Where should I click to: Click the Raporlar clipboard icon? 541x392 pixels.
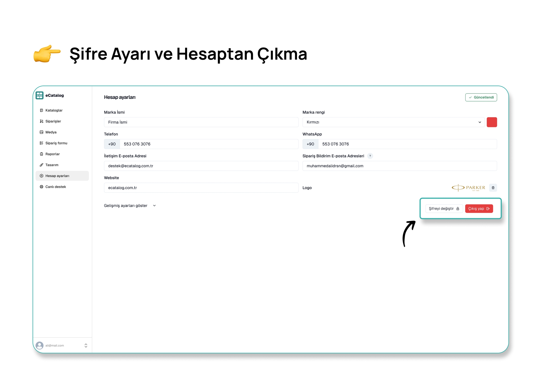41,154
